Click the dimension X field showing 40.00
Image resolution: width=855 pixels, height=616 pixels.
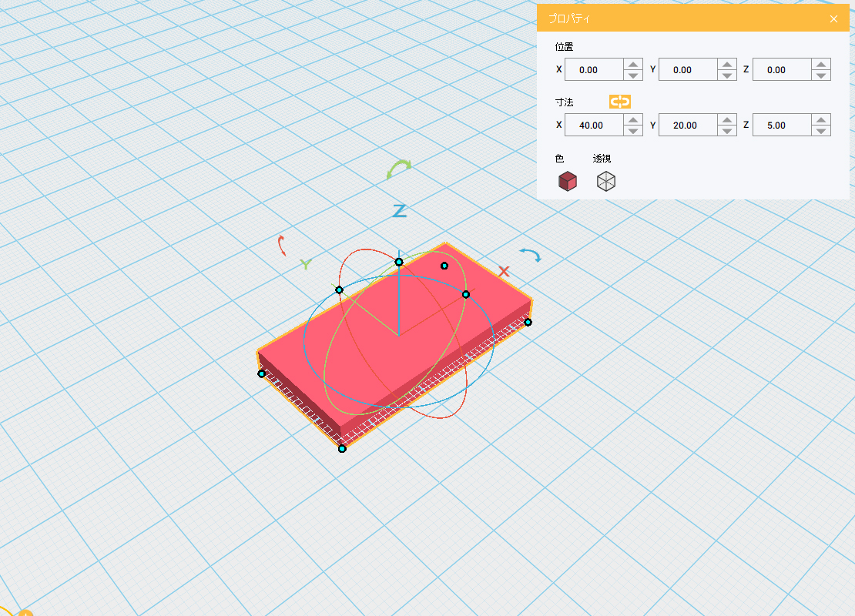tap(592, 126)
